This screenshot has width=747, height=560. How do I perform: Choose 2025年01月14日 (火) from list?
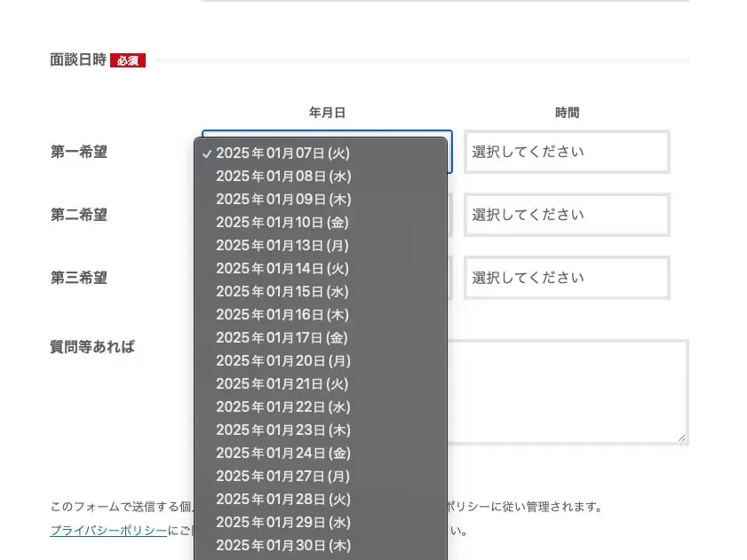point(321,269)
